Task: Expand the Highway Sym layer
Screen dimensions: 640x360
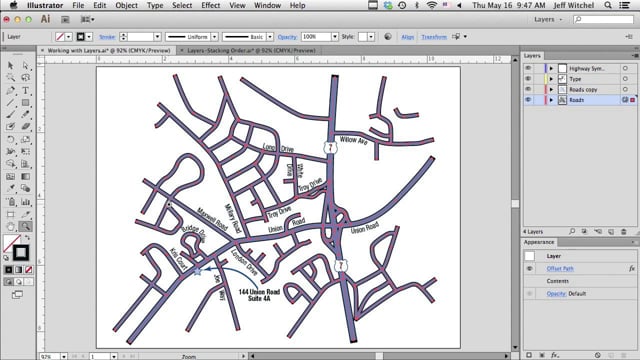Action: click(x=551, y=68)
